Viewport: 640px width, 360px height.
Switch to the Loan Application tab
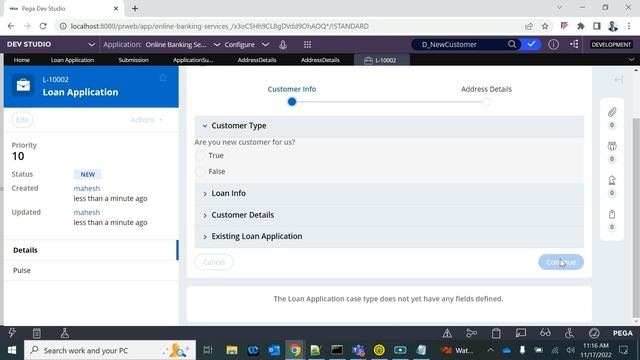coord(72,60)
